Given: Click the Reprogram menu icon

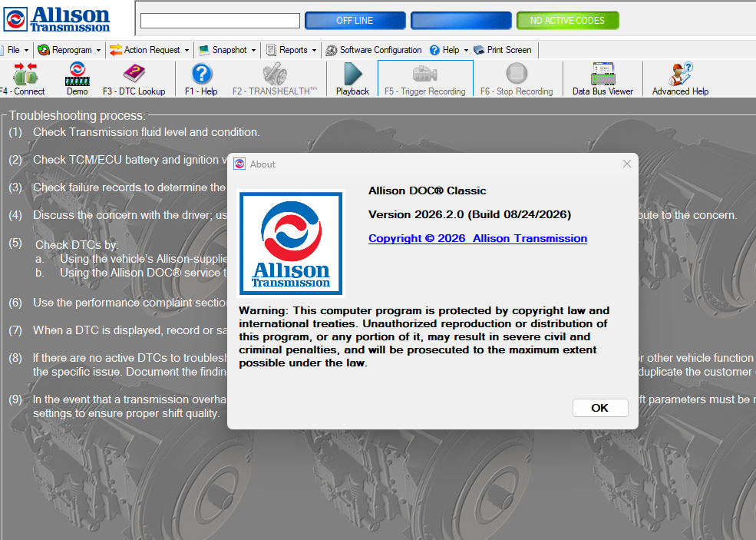Looking at the screenshot, I should (x=44, y=50).
